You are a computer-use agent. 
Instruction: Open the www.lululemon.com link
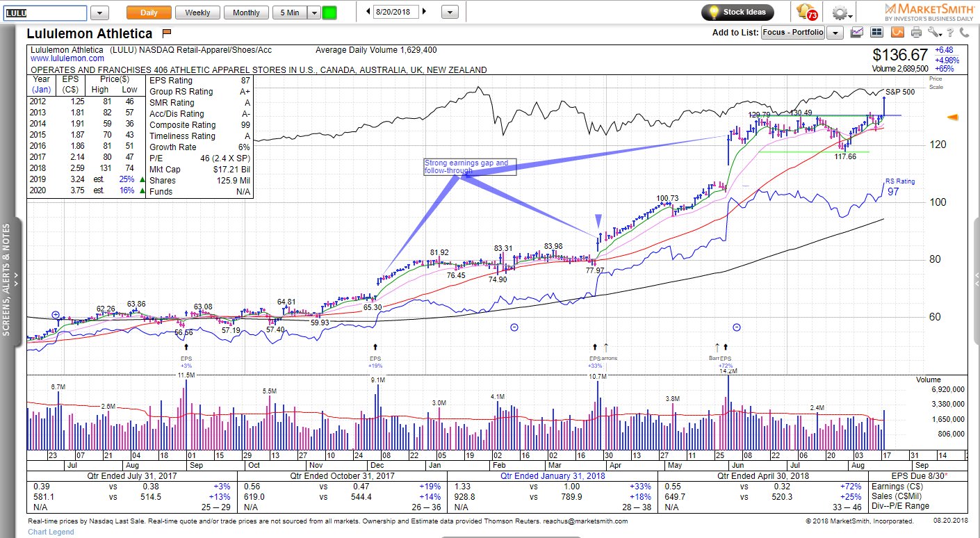tap(67, 59)
